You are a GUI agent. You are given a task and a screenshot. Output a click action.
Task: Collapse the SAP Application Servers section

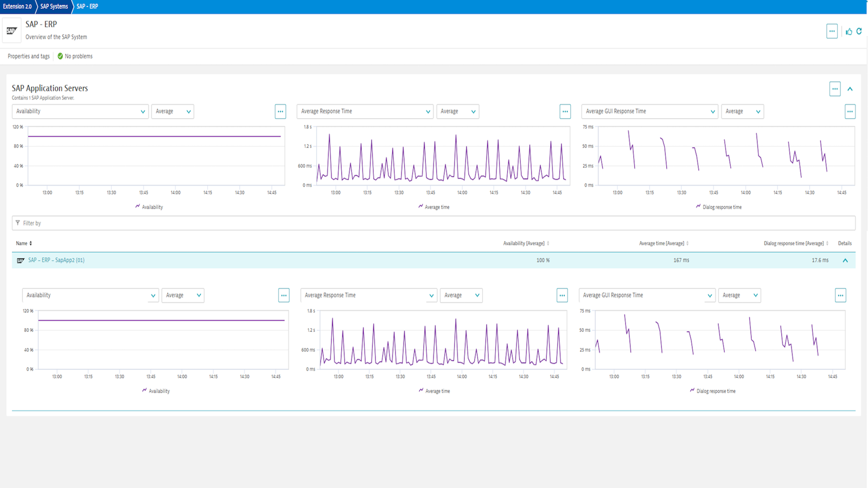[x=850, y=89]
